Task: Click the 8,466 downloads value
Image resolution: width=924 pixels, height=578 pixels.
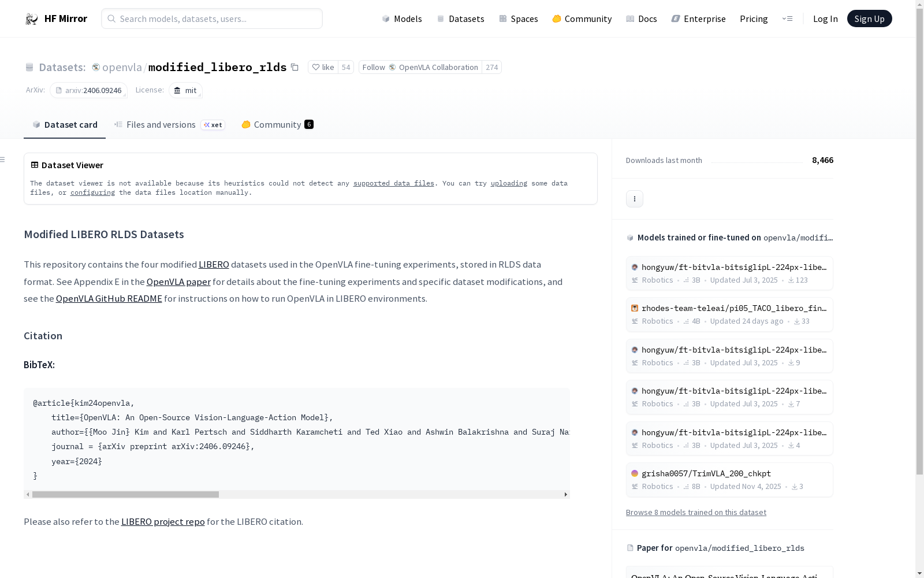Action: click(x=822, y=160)
